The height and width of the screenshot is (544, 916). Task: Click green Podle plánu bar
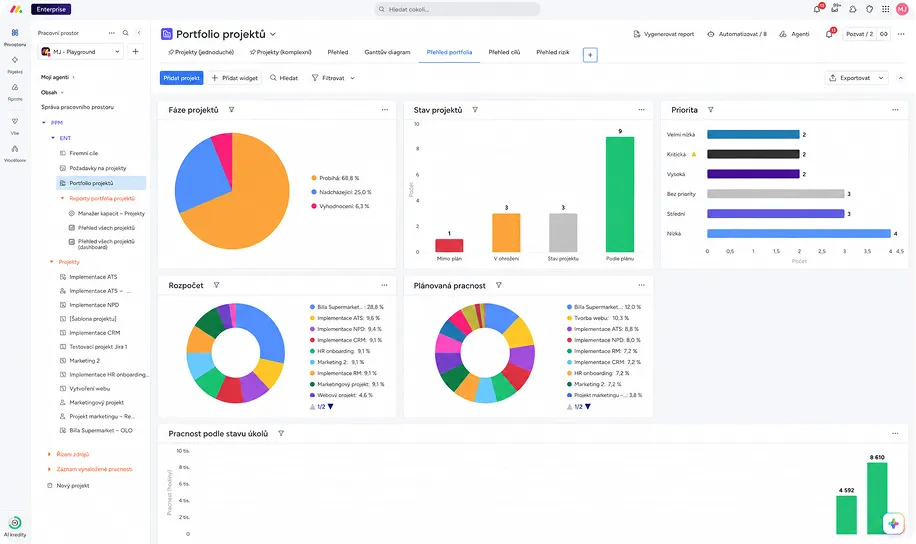point(620,195)
